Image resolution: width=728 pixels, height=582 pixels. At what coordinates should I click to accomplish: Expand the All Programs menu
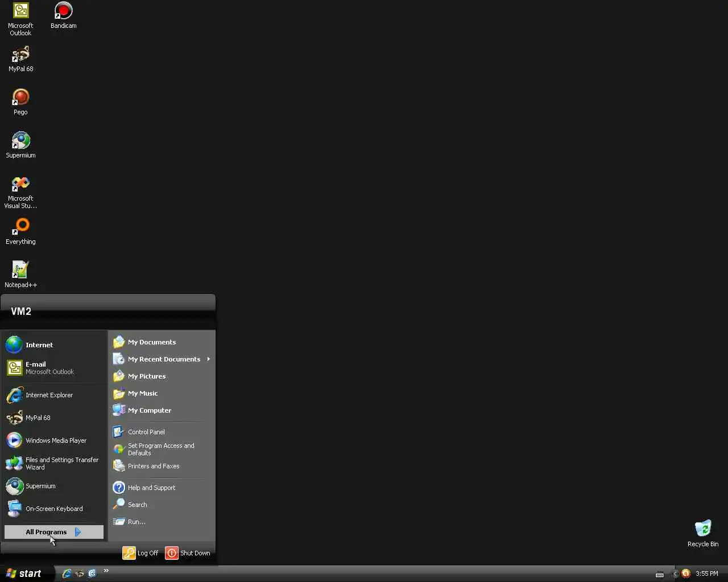(x=54, y=532)
